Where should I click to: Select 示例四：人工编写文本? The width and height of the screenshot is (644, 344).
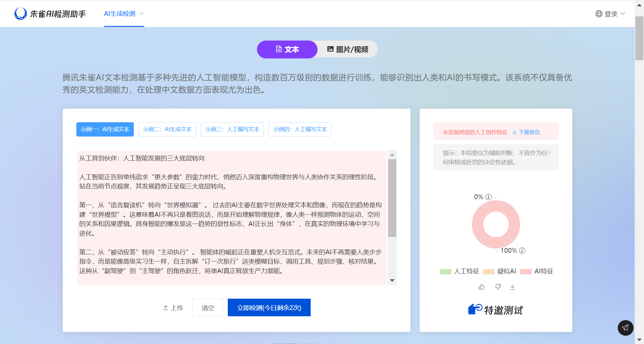point(300,129)
